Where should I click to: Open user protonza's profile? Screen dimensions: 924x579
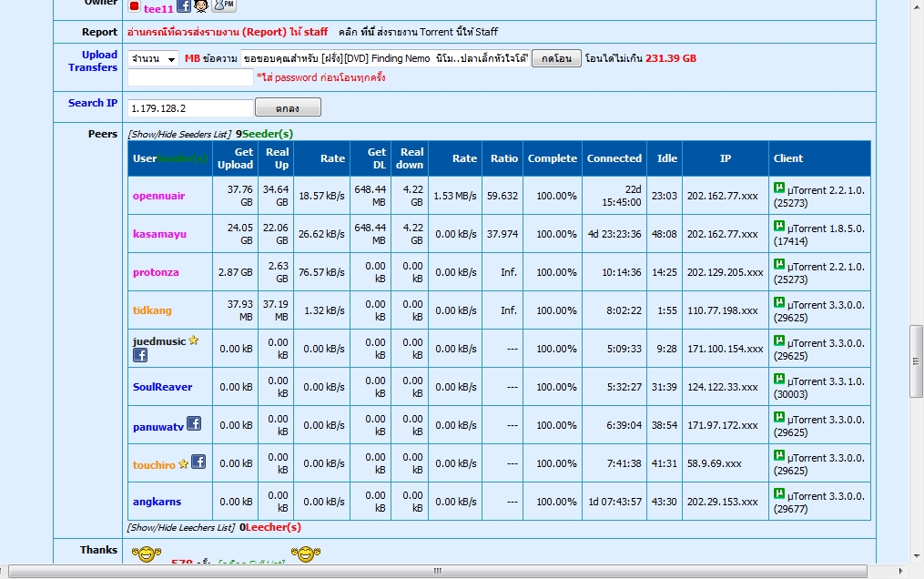point(156,272)
